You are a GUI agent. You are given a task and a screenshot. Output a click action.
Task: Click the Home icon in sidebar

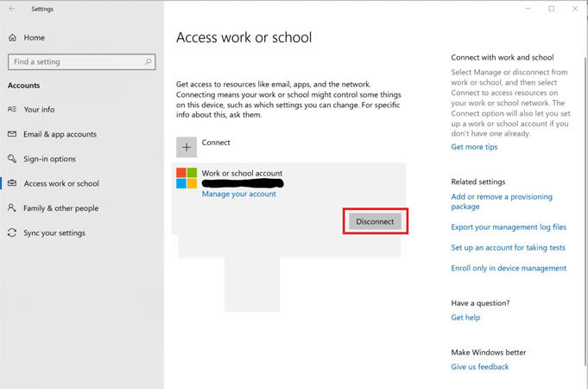[12, 38]
